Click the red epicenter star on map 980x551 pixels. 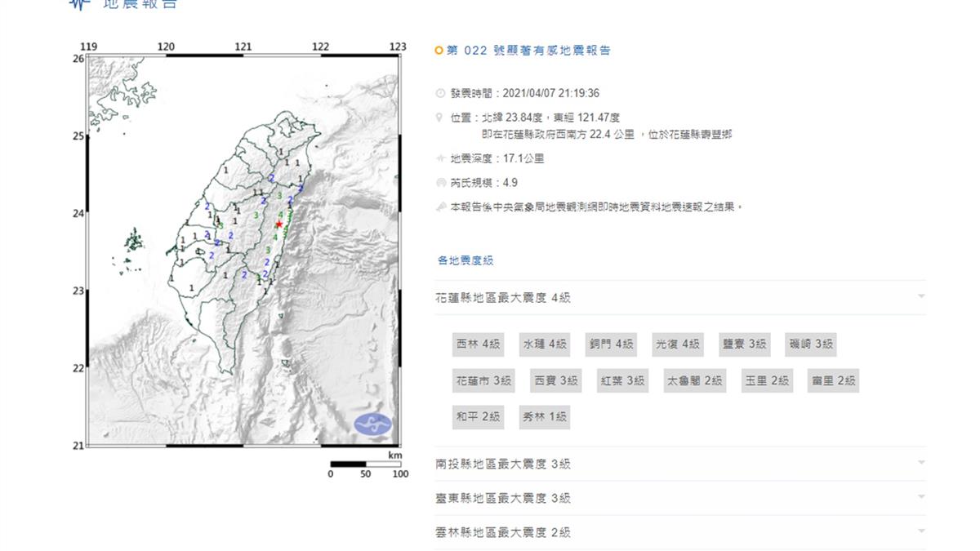(279, 224)
